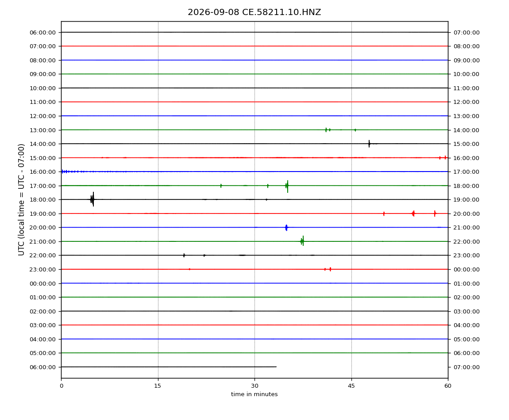Click the black spike on 14:00:00 trace
Viewport: 509px width, 420px height.
[369, 144]
